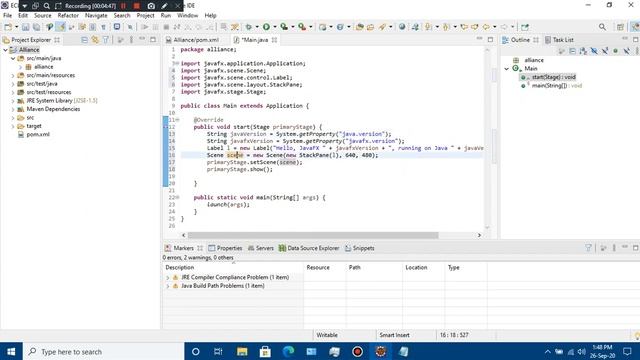Click the Debug bug icon in toolbar
This screenshot has width=640, height=360.
(248, 27)
